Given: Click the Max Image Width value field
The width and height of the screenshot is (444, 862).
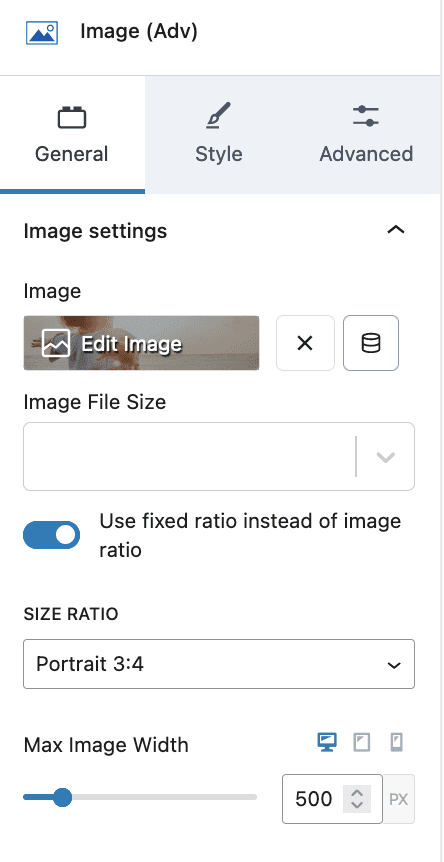Looking at the screenshot, I should pos(314,799).
